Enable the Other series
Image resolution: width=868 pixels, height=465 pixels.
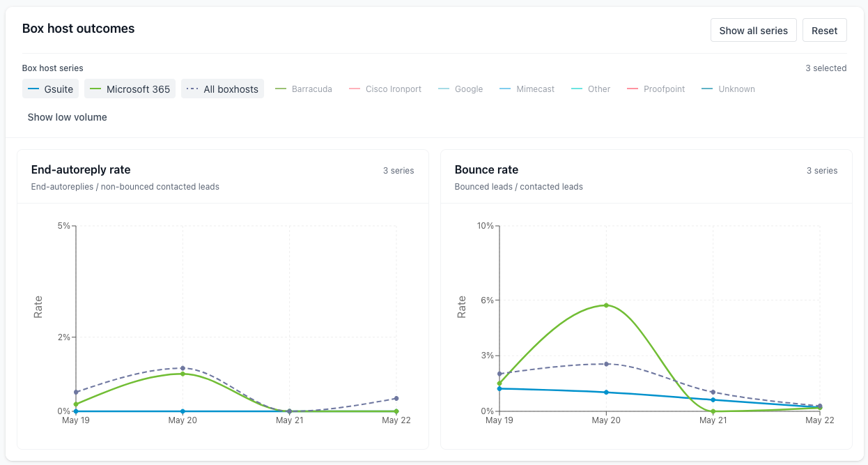point(591,89)
